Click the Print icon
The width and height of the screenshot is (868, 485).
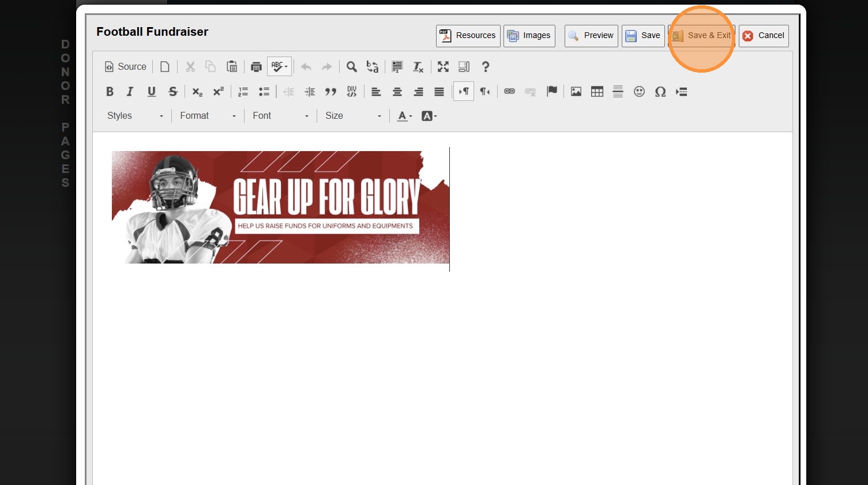256,67
